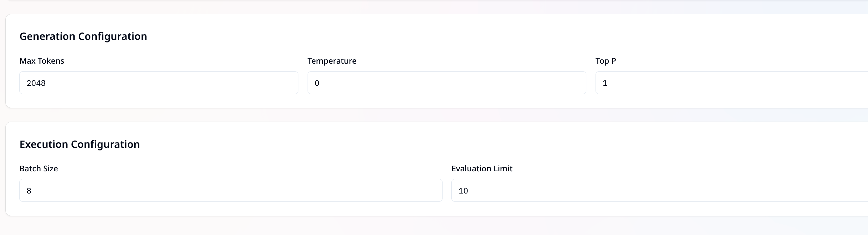Click the Max Tokens label

[x=42, y=61]
